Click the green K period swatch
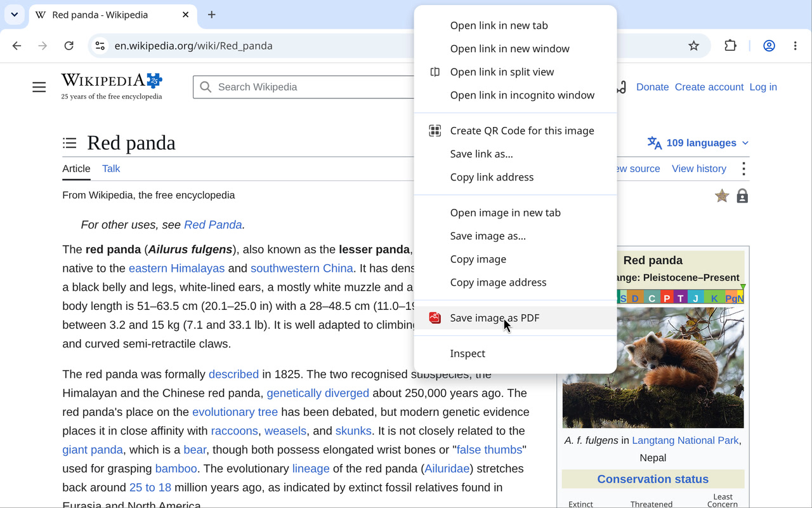The width and height of the screenshot is (812, 508). (x=714, y=298)
